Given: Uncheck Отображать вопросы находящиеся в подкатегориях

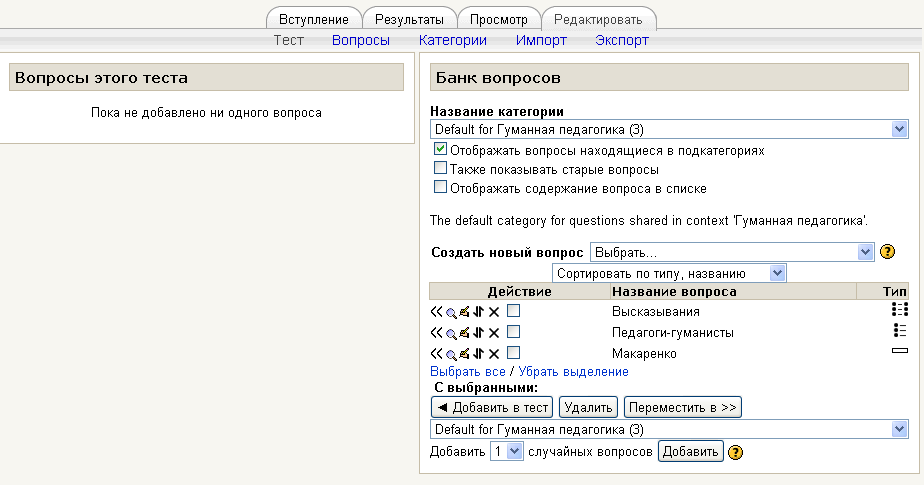Looking at the screenshot, I should [440, 149].
